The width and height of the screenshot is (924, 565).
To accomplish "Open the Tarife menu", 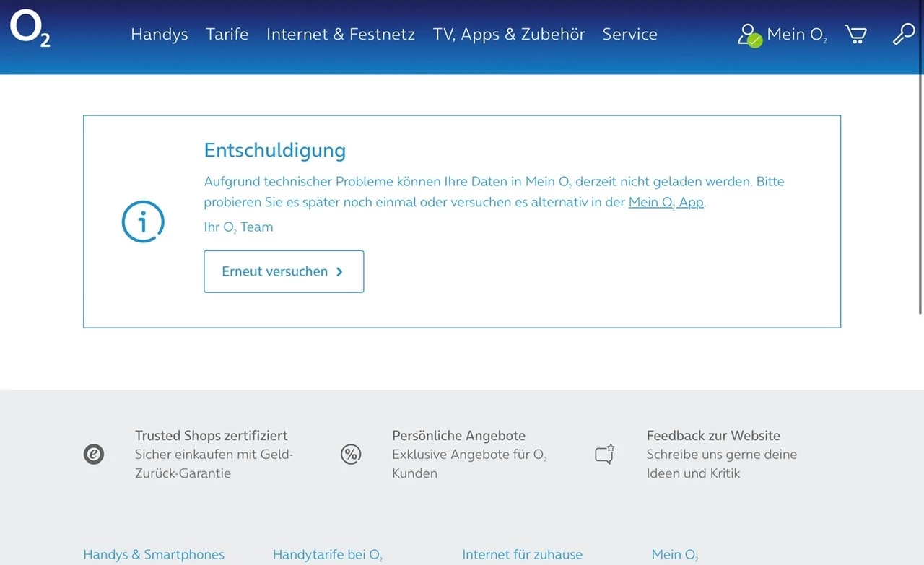I will [x=227, y=34].
